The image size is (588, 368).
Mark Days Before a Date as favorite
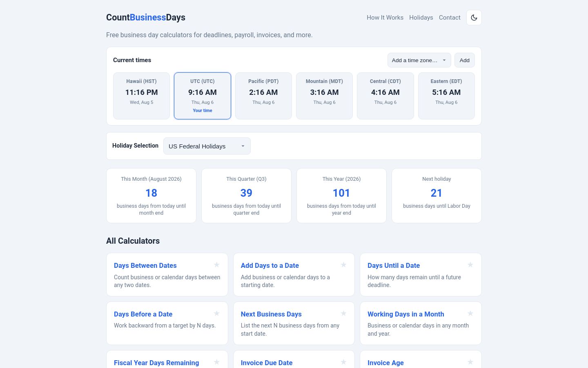coord(217,314)
